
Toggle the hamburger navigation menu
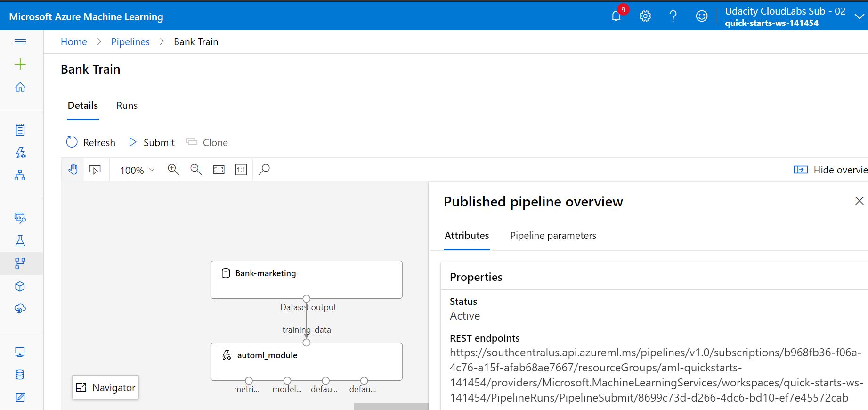pos(20,41)
